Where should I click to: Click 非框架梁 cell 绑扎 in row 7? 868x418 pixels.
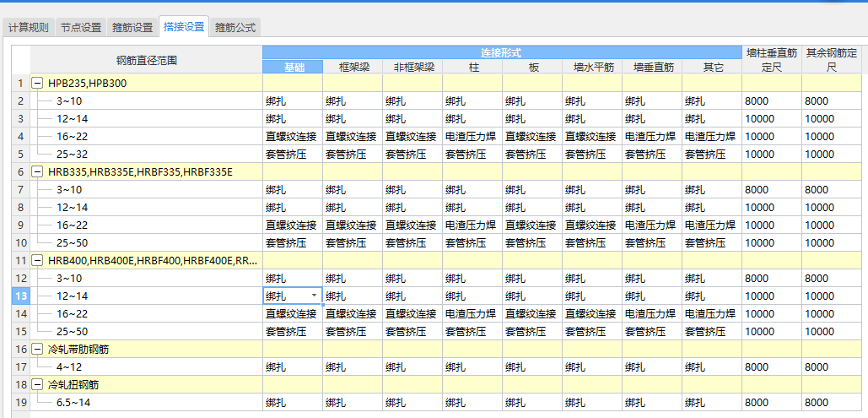point(412,190)
